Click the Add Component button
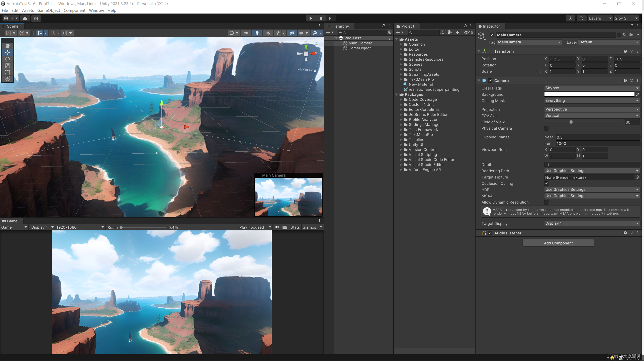Screen dimensions: 644x361 [x=558, y=243]
